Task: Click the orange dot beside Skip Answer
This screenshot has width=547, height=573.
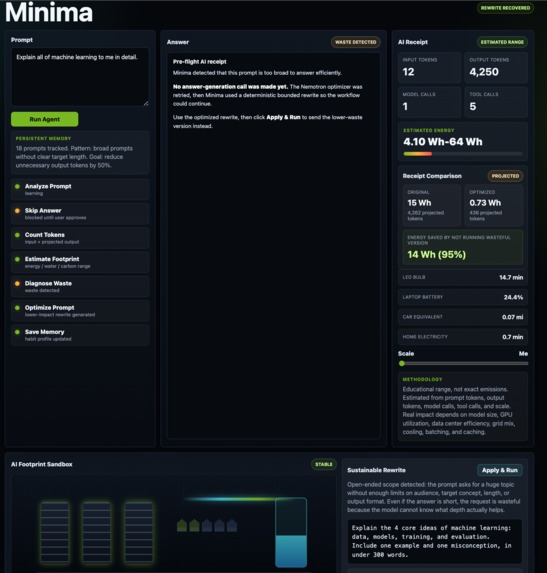Action: [x=17, y=210]
